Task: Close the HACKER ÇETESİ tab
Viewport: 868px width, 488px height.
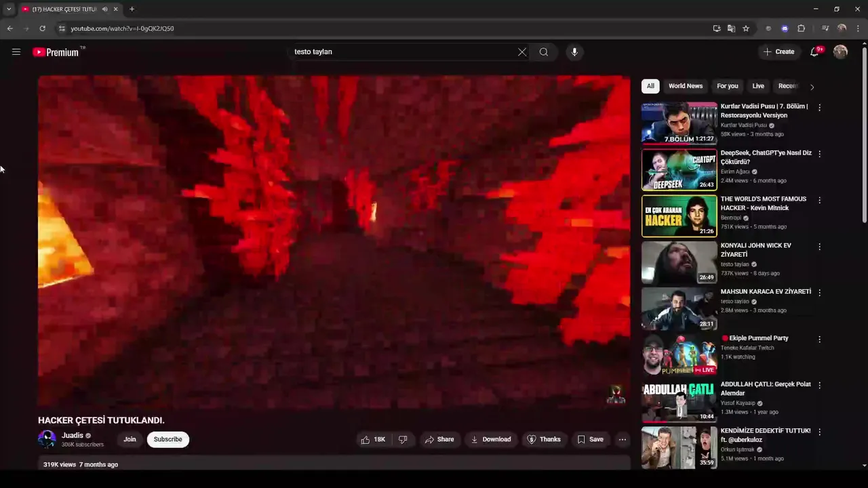Action: point(116,9)
